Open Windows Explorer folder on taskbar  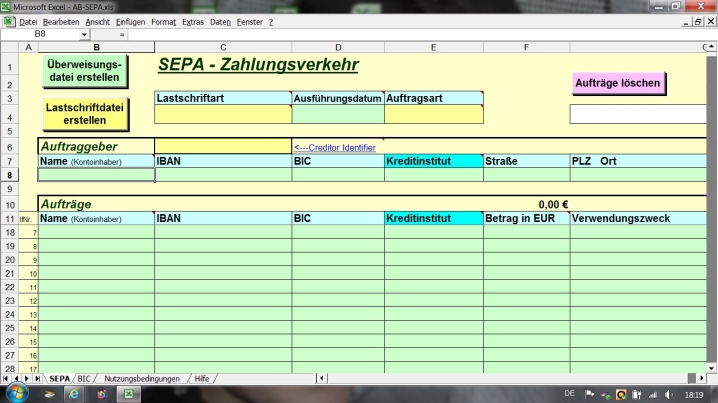coord(49,394)
